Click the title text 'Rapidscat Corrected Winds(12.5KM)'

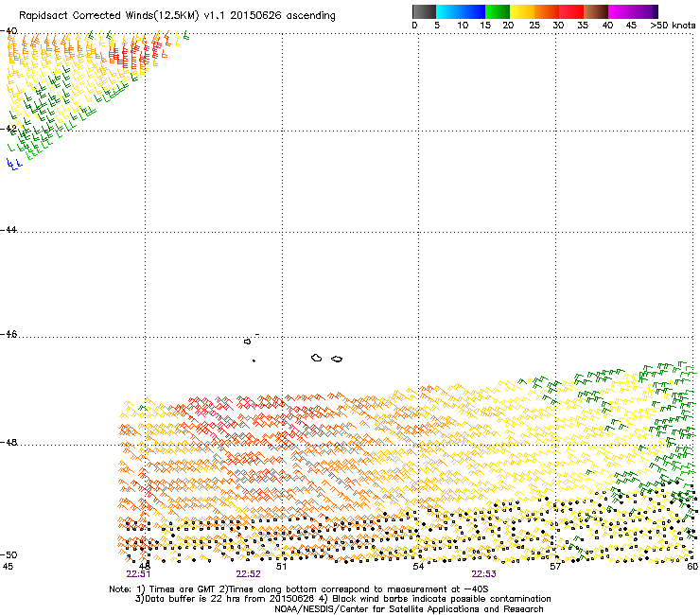[109, 16]
